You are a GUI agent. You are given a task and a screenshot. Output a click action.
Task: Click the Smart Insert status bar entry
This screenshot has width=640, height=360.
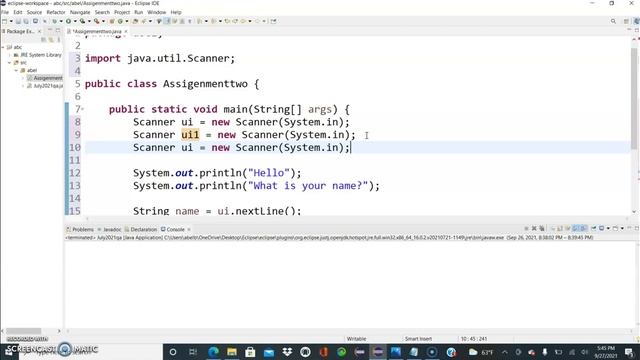click(418, 339)
